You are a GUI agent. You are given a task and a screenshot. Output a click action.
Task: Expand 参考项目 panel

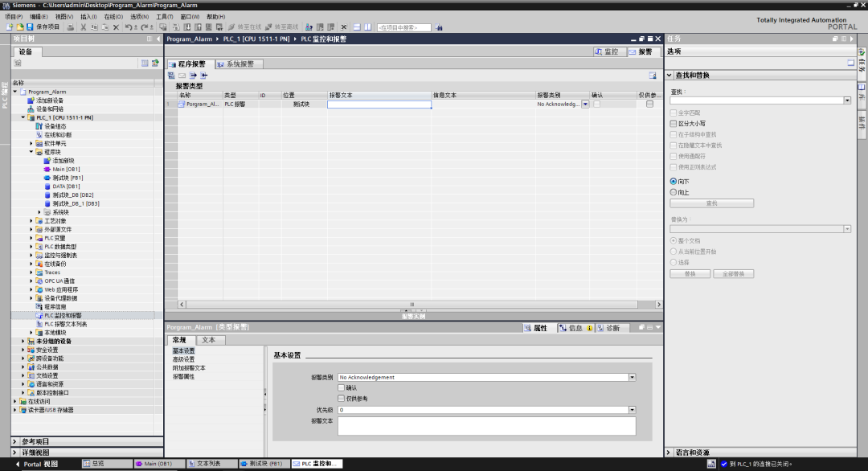15,441
